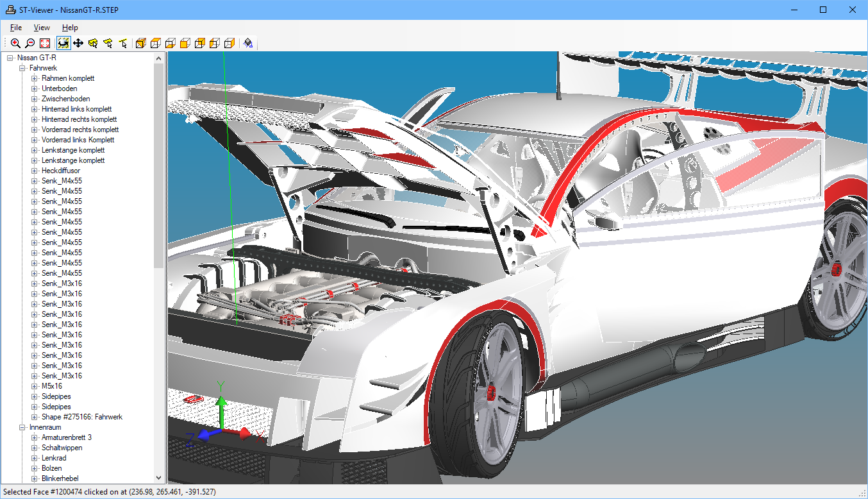Click the tree panel scrollbar down arrow
This screenshot has height=499, width=868.
click(159, 478)
